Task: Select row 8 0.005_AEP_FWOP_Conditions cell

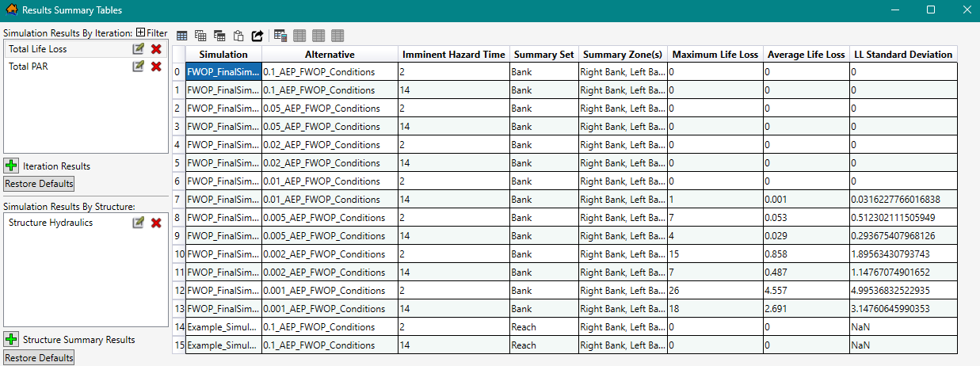Action: [x=330, y=218]
